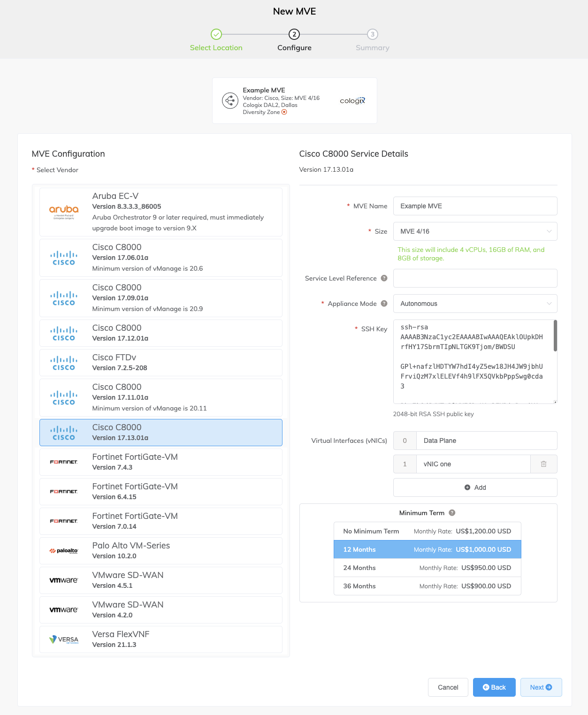The height and width of the screenshot is (715, 588).
Task: Click the Palo Alto logo
Action: click(x=64, y=551)
